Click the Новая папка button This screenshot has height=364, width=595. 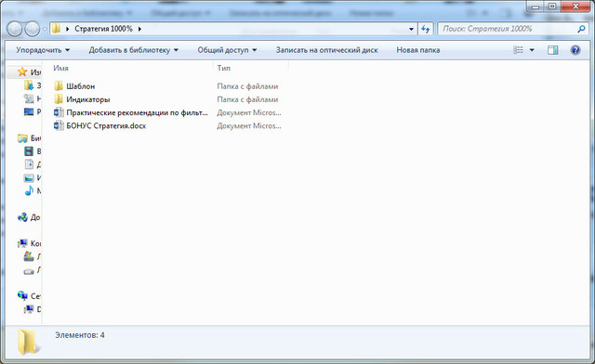point(418,50)
